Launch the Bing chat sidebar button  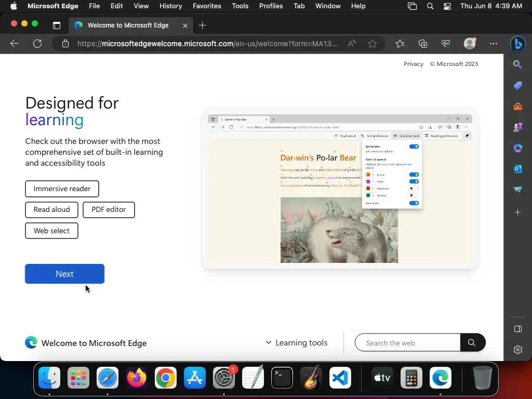click(x=518, y=44)
